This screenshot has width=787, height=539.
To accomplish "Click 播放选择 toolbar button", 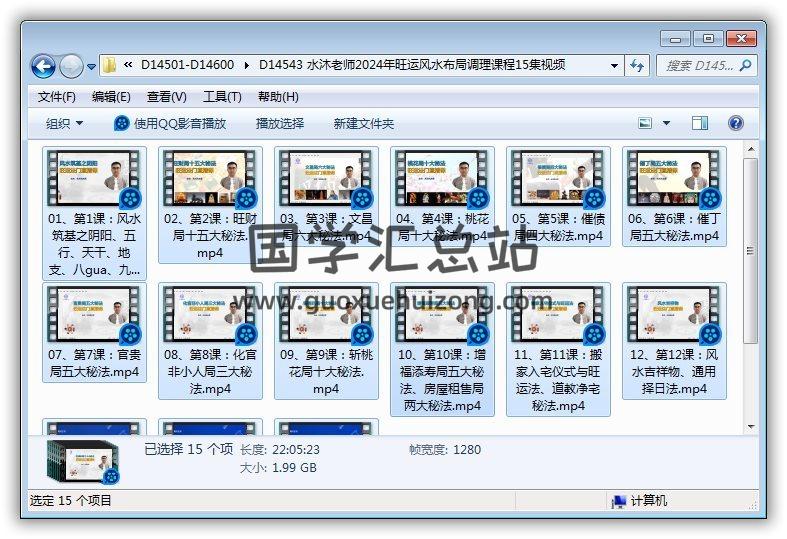I will pos(280,123).
